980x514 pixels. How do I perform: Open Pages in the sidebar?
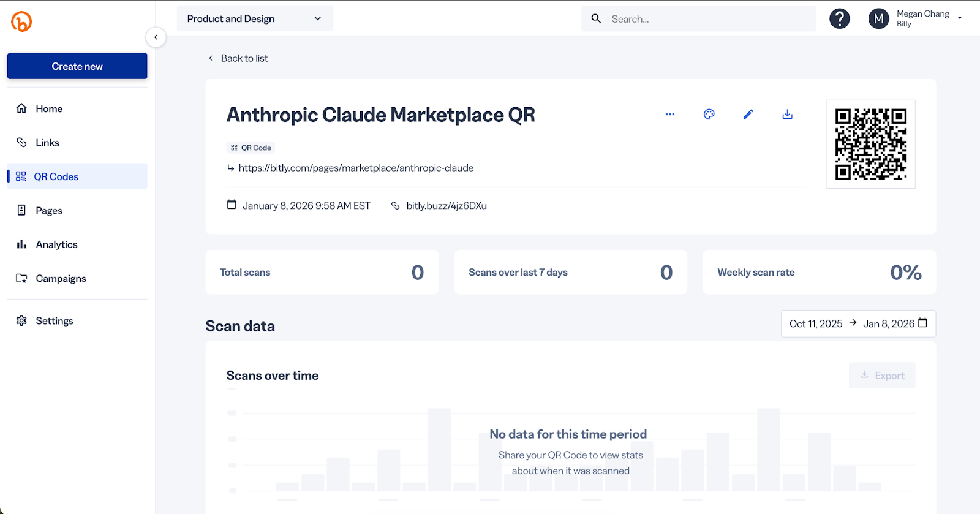pyautogui.click(x=77, y=211)
